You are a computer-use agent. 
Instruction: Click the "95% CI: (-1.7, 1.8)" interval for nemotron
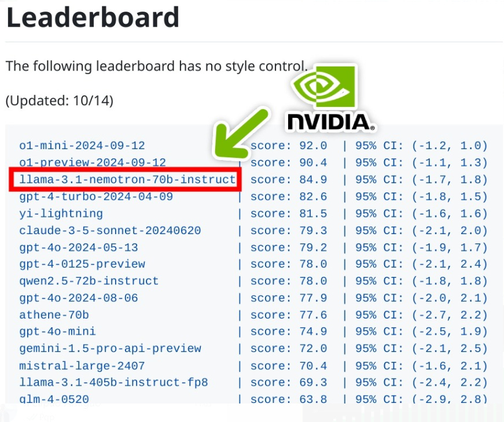click(421, 179)
